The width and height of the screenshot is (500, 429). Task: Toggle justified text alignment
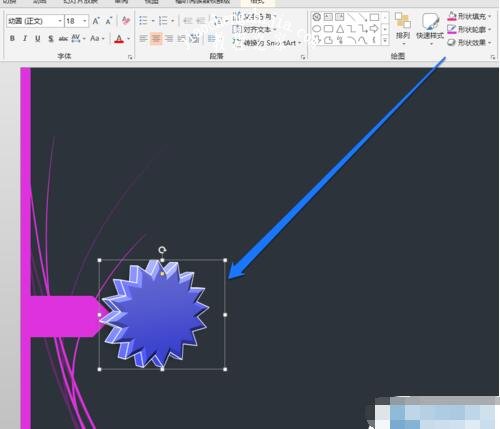point(182,39)
